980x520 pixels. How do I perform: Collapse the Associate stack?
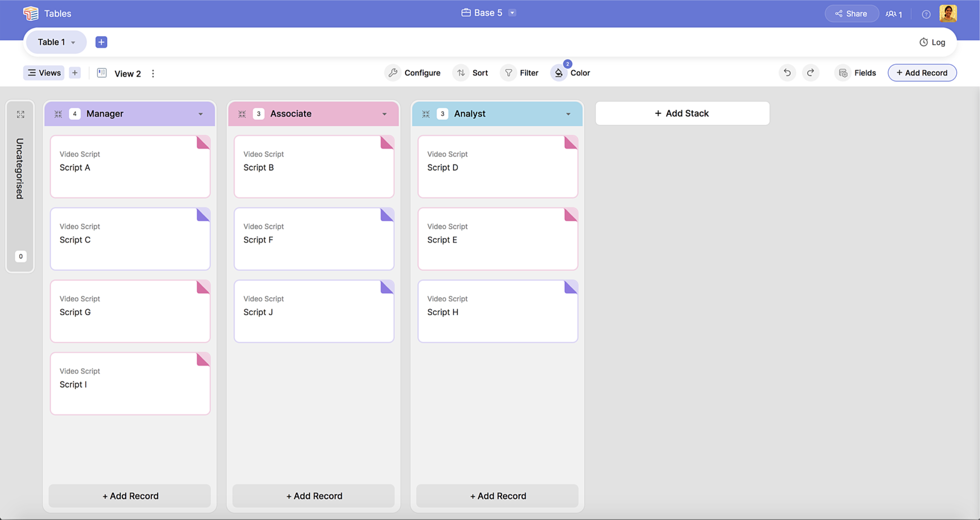242,114
